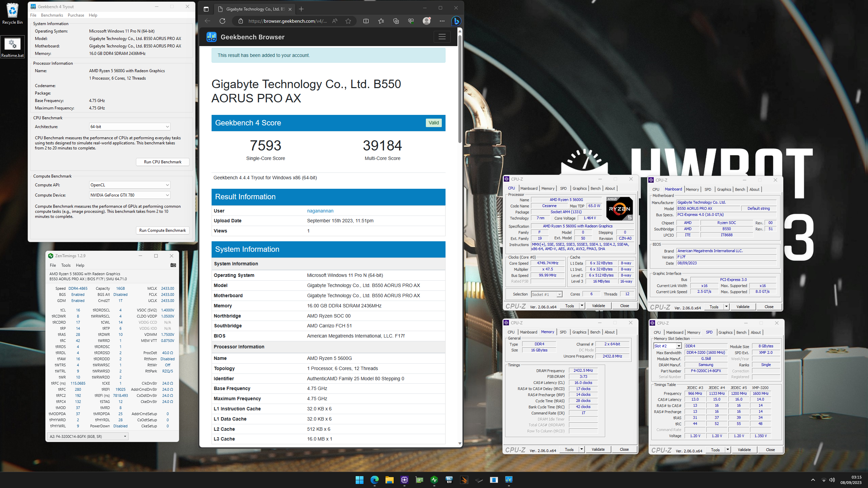This screenshot has height=488, width=868.
Task: Expand Tools arrow in CPU-Z SPD window
Action: pyautogui.click(x=727, y=450)
